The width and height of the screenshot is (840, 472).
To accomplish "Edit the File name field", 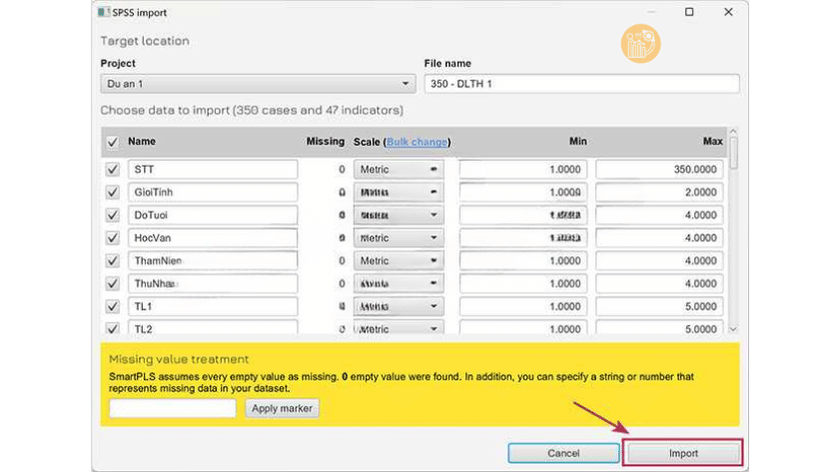I will [582, 84].
